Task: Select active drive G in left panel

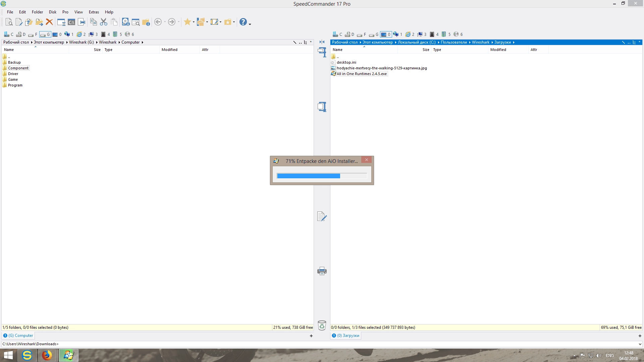Action: pyautogui.click(x=45, y=34)
